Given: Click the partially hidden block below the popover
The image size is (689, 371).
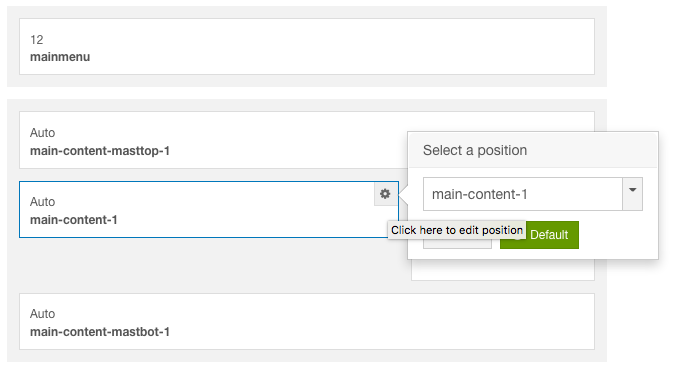Looking at the screenshot, I should click(x=503, y=270).
